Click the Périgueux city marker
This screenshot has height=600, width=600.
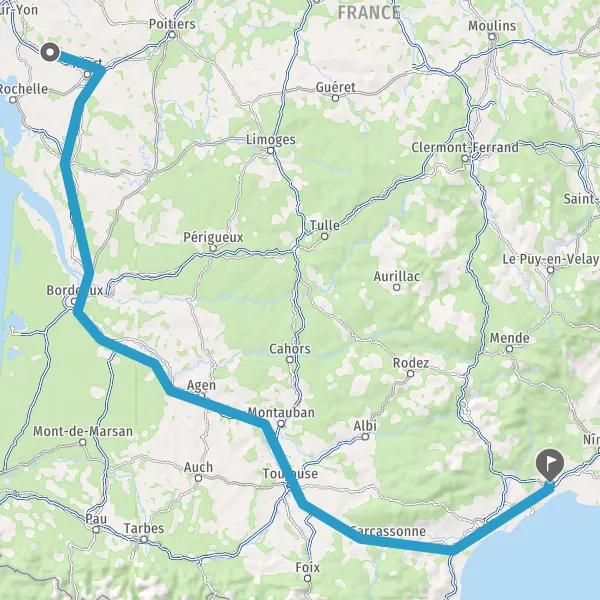[x=213, y=248]
